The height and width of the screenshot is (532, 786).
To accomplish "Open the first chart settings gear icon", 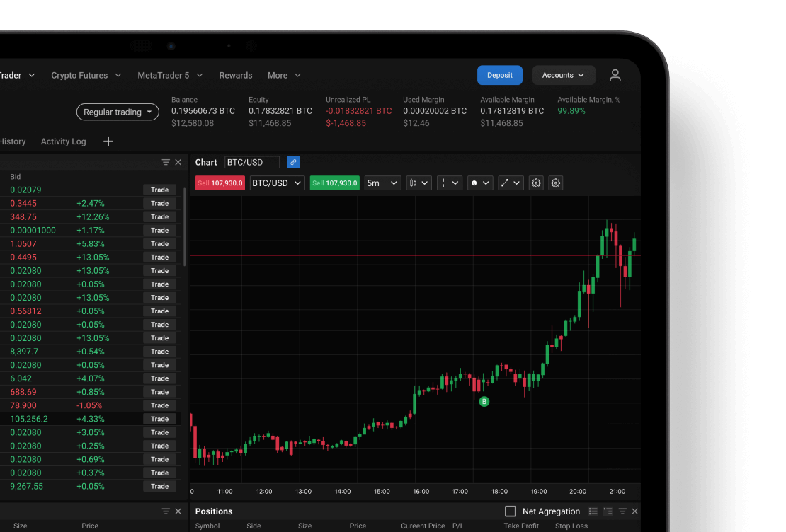I will [536, 183].
